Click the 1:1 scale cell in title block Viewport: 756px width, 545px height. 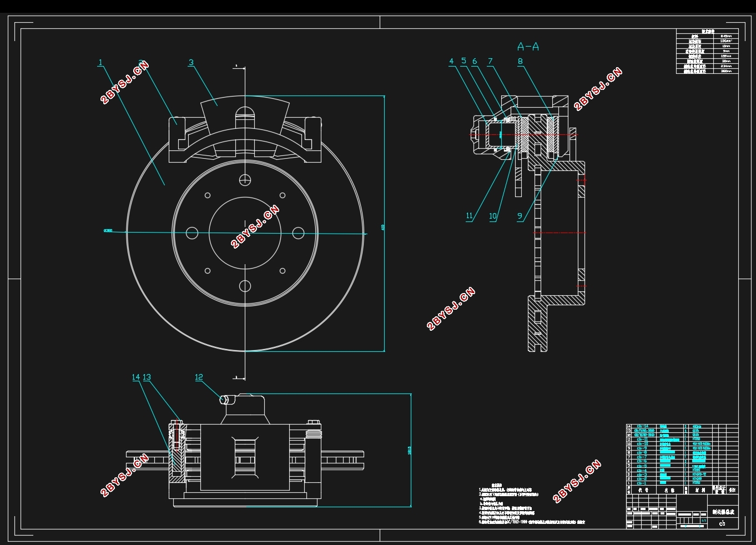point(703,521)
